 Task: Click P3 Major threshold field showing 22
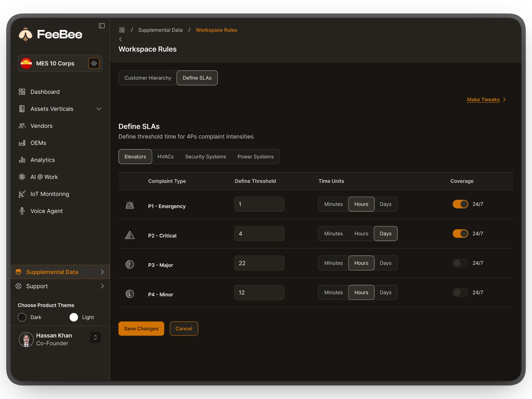(259, 263)
